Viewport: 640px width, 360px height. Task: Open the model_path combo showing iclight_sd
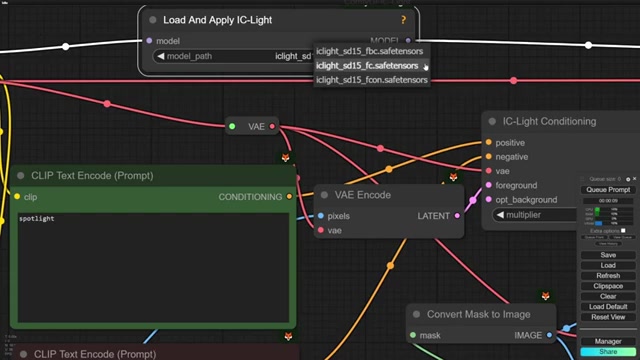point(233,56)
